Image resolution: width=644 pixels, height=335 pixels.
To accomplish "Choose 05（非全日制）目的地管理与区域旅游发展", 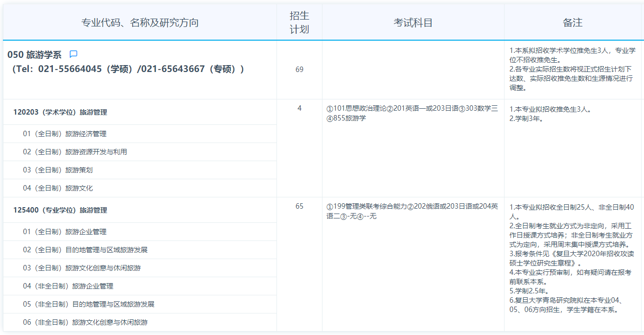I will pos(89,304).
